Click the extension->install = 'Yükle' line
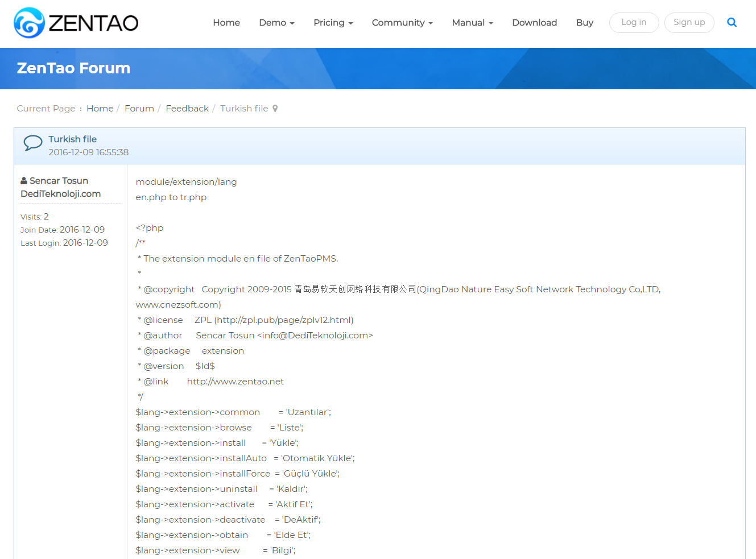756x559 pixels. click(x=217, y=443)
